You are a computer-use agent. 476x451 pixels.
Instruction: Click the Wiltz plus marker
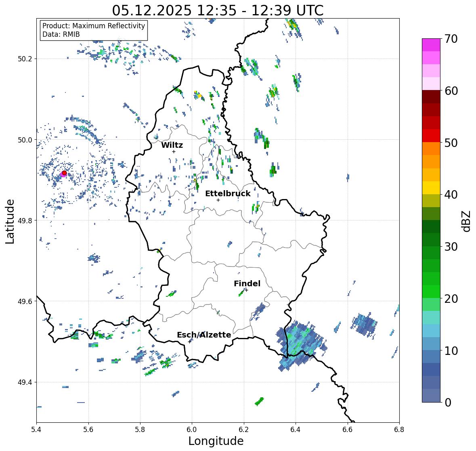tap(174, 152)
